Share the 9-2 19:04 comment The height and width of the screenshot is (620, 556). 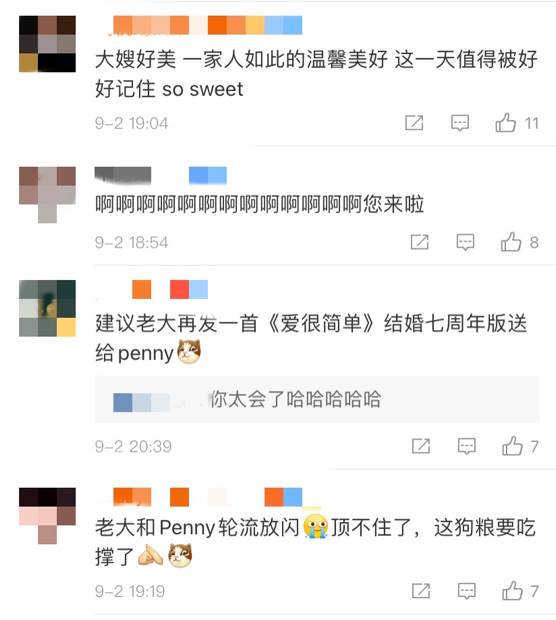pyautogui.click(x=414, y=123)
